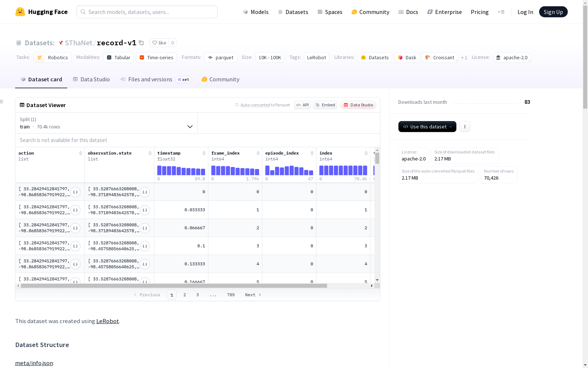Open the Use this dataset dropdown
This screenshot has width=588, height=368.
point(427,127)
